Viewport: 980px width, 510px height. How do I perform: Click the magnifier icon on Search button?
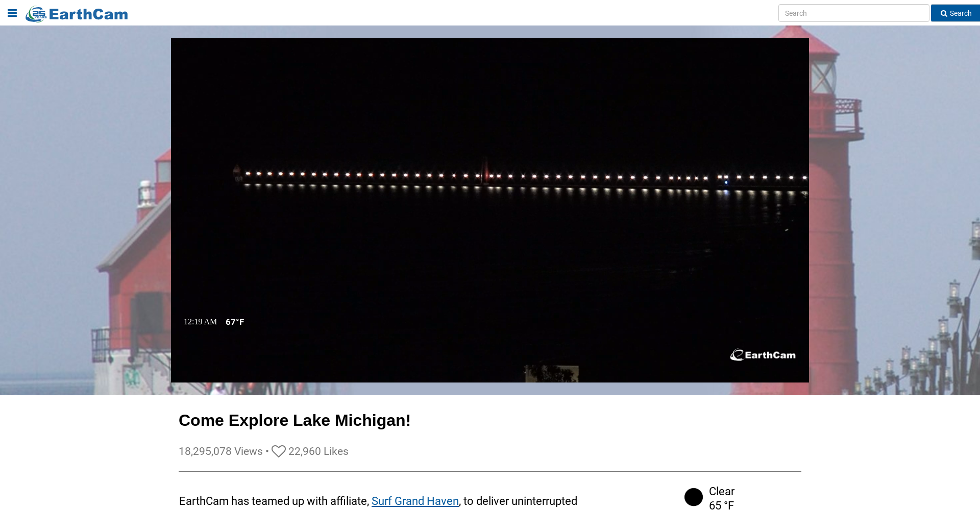944,14
